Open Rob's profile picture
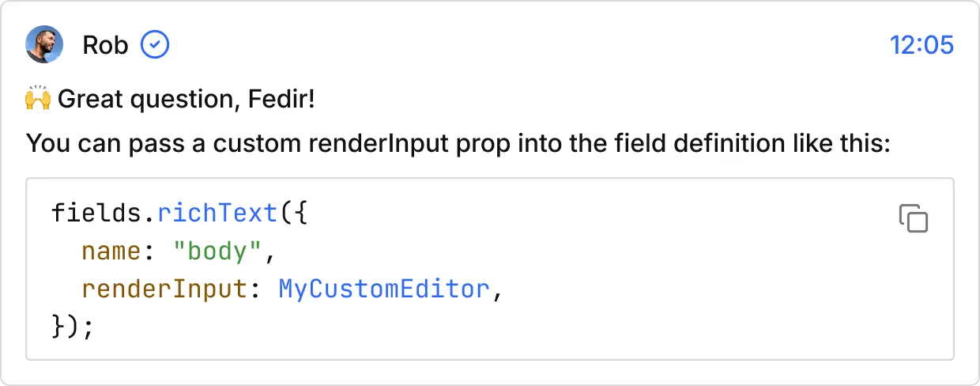This screenshot has height=386, width=980. [44, 45]
